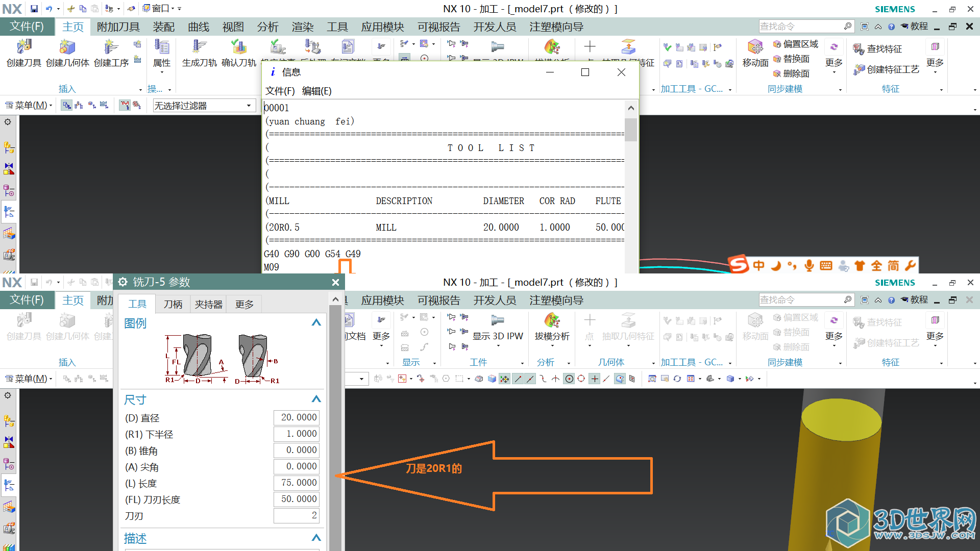Click the Save icon in top window title bar
Image resolution: width=980 pixels, height=551 pixels.
click(x=34, y=9)
